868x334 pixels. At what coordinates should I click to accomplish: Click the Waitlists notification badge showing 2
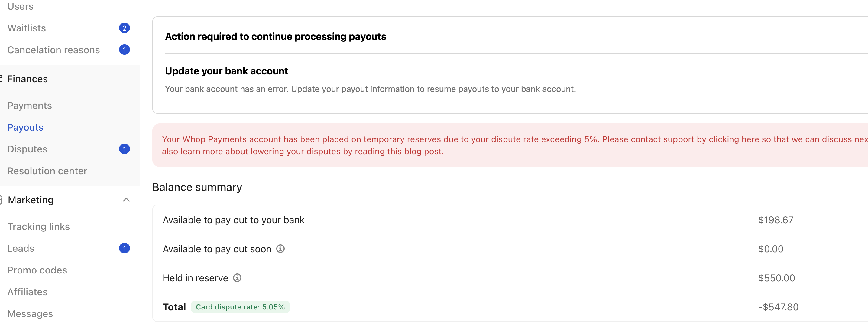(124, 28)
